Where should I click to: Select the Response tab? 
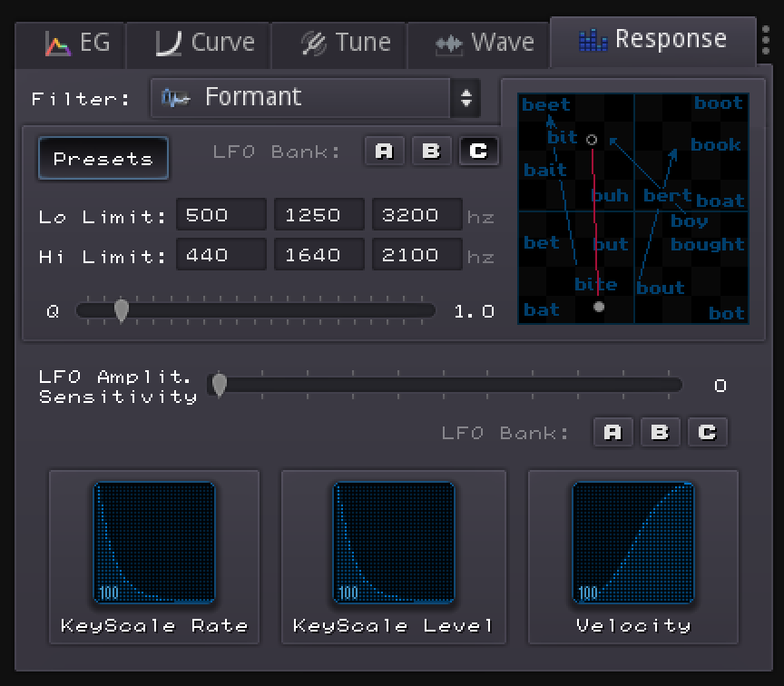[653, 41]
